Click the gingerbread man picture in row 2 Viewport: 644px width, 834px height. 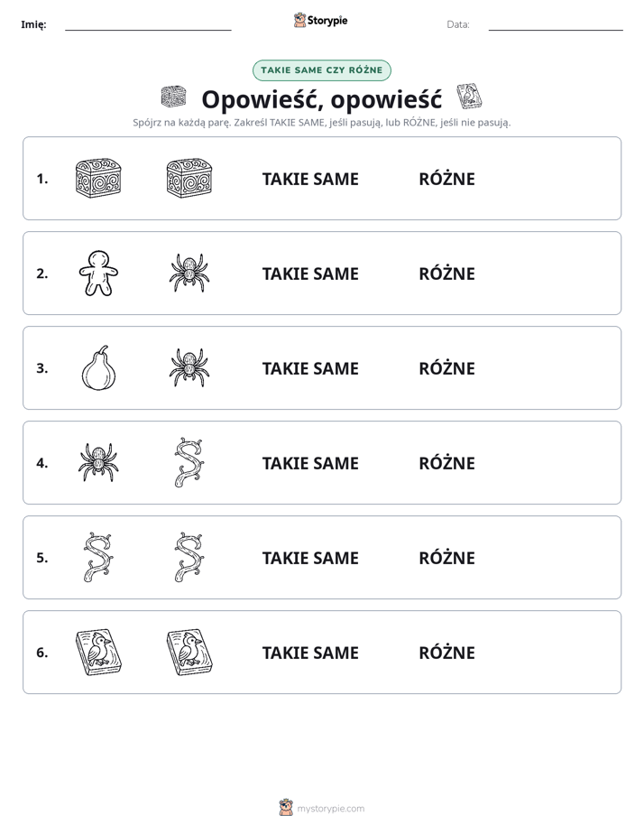coord(98,273)
